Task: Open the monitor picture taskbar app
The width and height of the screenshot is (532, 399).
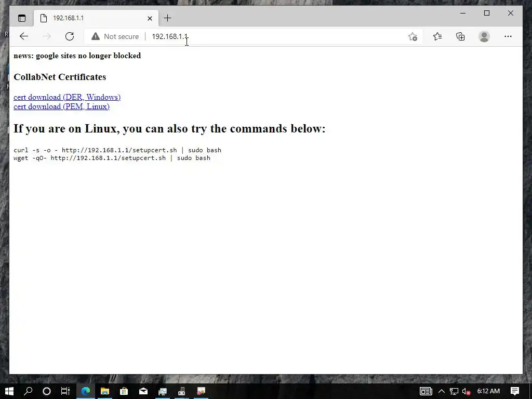Action: (x=163, y=391)
